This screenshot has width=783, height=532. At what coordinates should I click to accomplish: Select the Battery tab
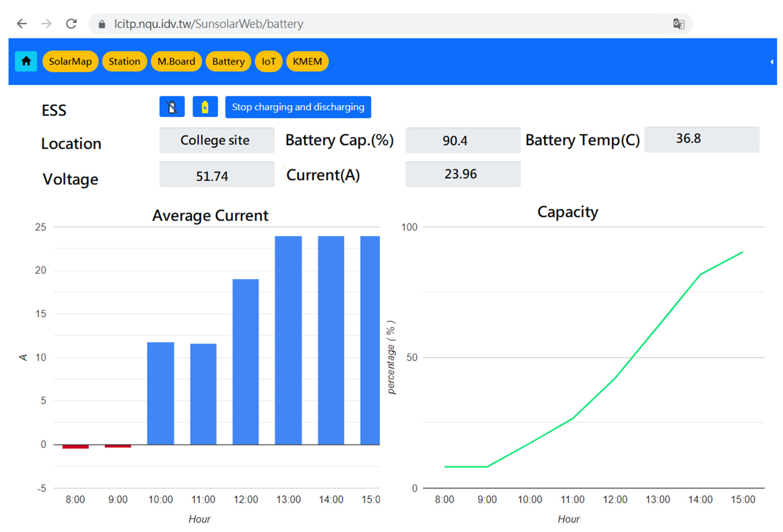tap(228, 62)
